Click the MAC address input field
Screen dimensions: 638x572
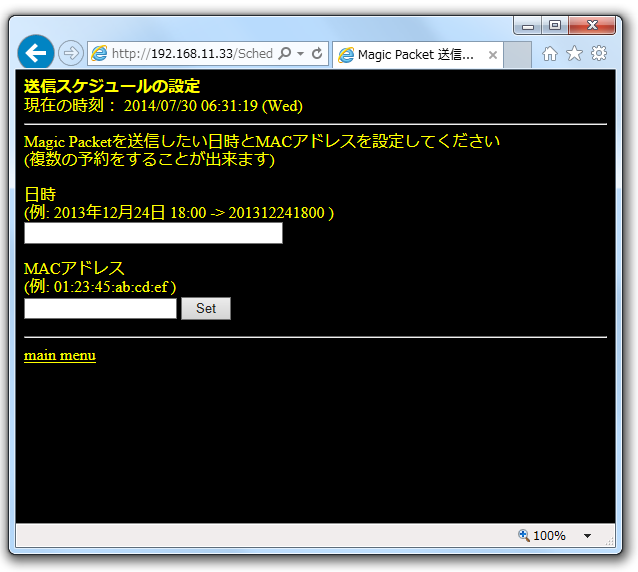point(101,308)
